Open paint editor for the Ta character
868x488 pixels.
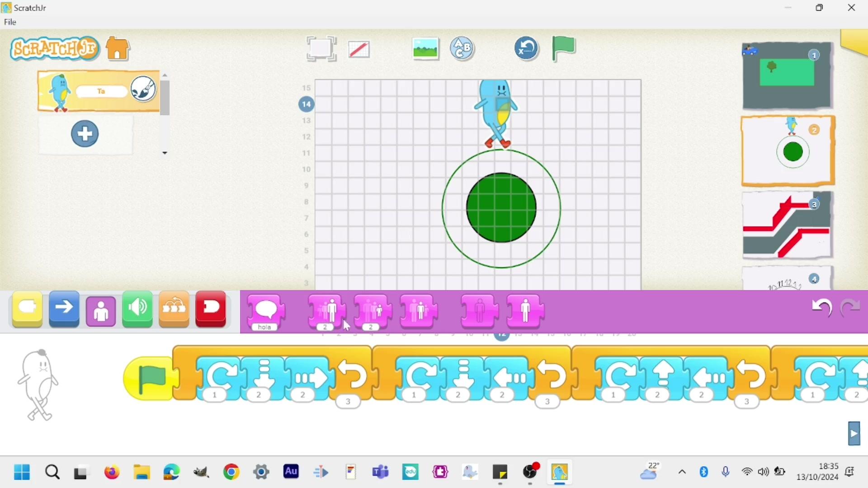143,89
